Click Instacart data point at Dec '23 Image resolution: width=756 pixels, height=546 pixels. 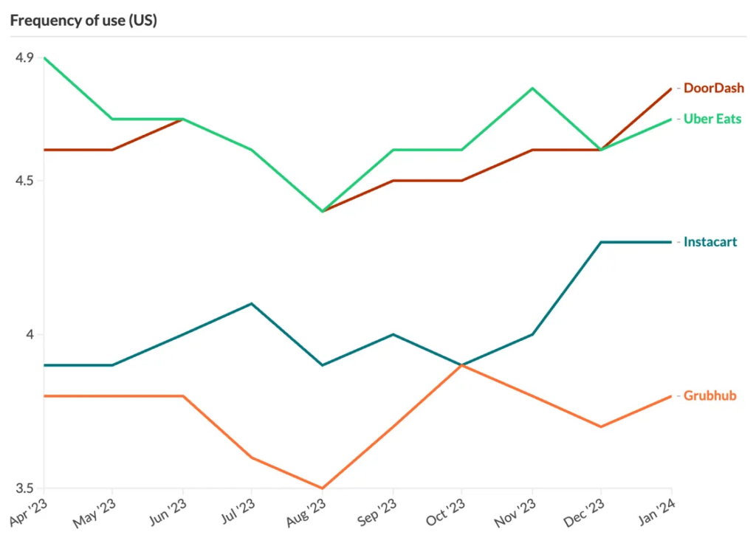(x=601, y=242)
